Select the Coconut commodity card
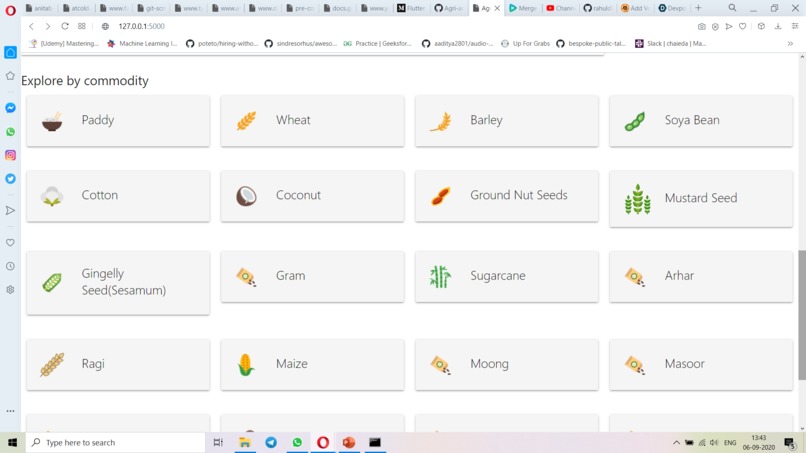Viewport: 806px width, 453px height. (x=313, y=196)
